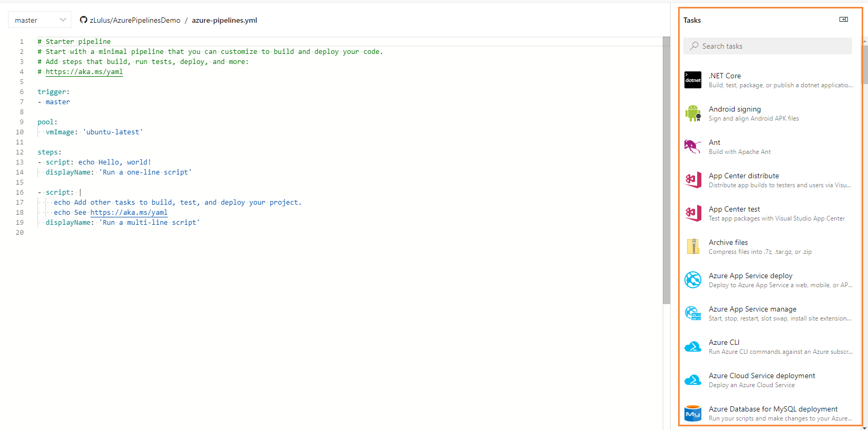Click 'ubuntu-latest' value on line 10

tap(113, 132)
